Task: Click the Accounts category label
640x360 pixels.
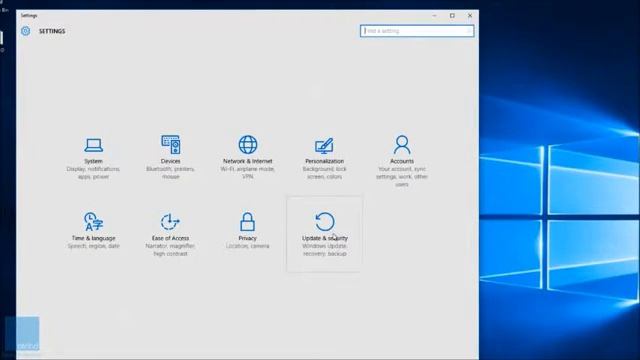Action: [402, 161]
